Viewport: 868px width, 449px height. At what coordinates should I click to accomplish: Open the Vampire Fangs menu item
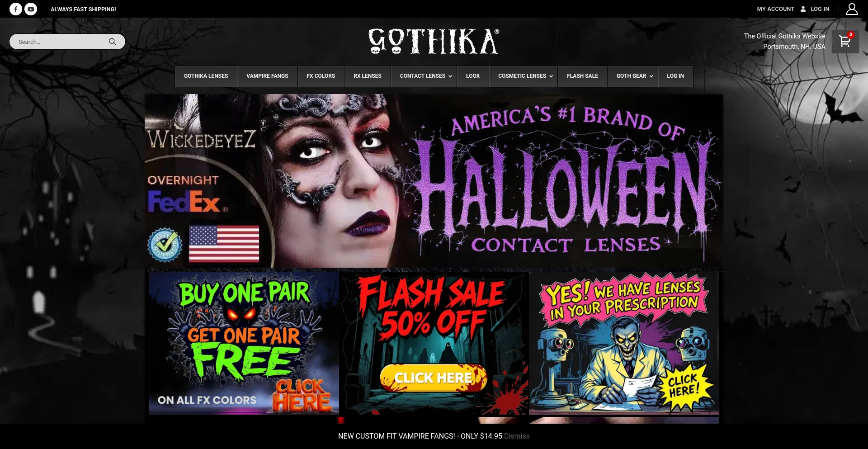click(x=267, y=76)
